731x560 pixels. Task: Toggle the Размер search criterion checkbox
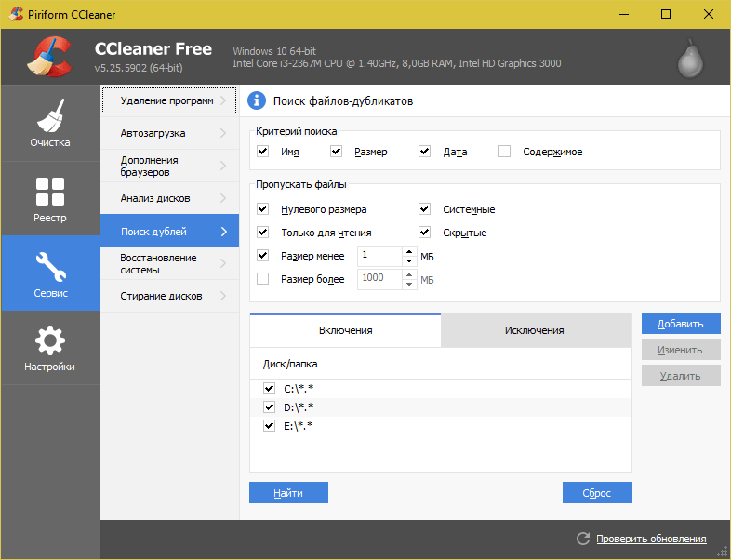point(336,151)
